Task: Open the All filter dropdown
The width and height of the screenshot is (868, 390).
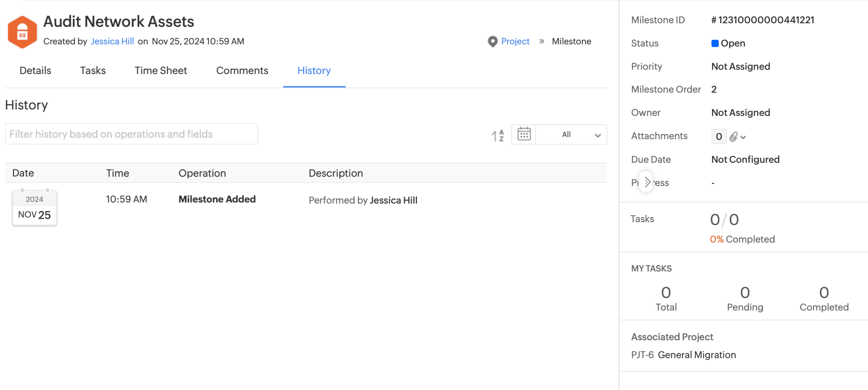Action: [571, 135]
